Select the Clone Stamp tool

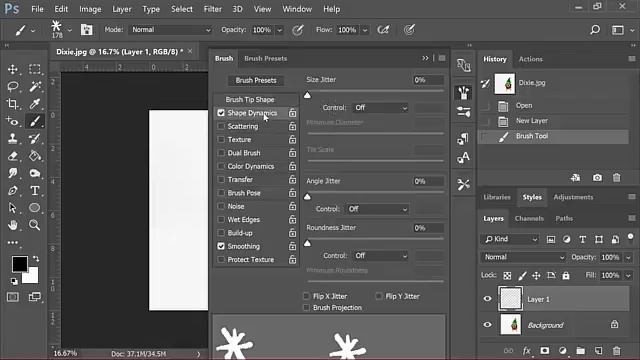13,138
